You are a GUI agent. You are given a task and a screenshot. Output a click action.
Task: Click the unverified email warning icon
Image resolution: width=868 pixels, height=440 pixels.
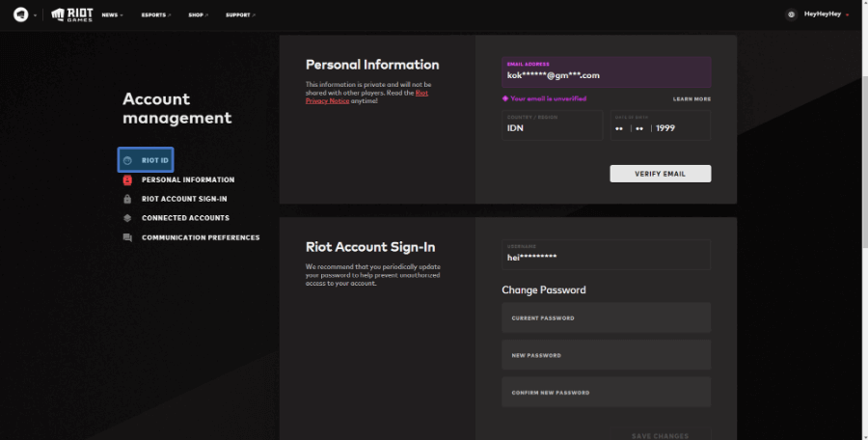click(x=504, y=98)
